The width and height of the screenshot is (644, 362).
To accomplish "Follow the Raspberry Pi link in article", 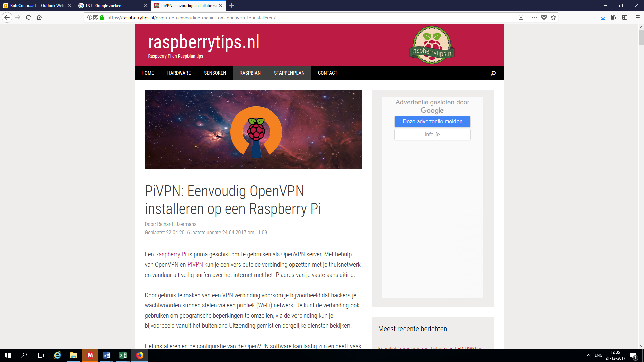I will tap(171, 254).
